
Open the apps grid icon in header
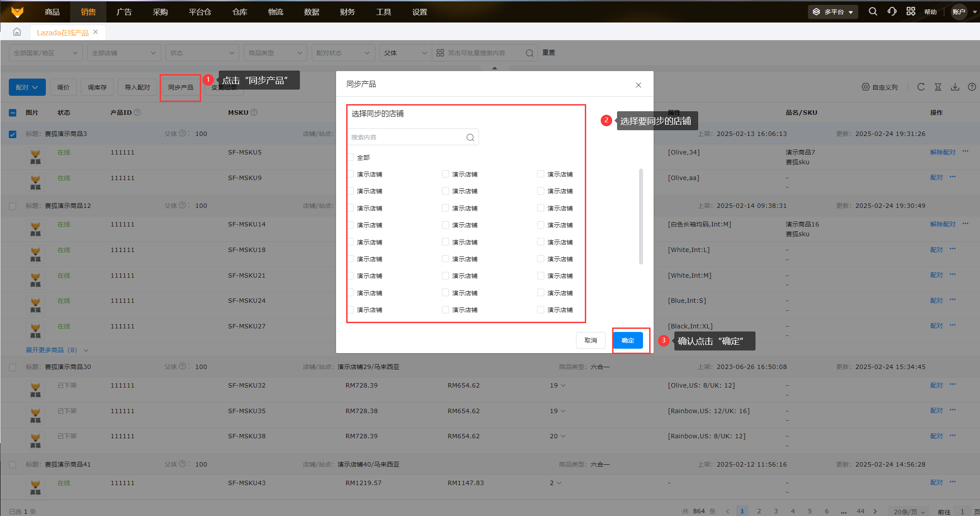click(x=911, y=11)
